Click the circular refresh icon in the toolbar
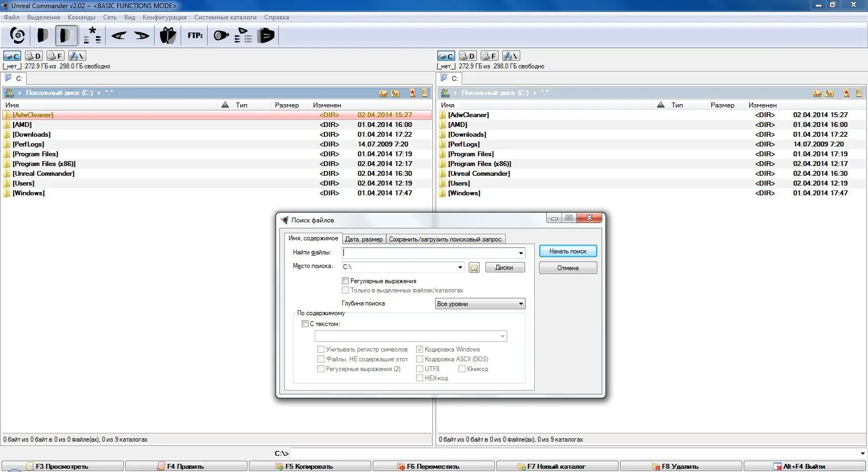Image resolution: width=868 pixels, height=472 pixels. coord(17,36)
